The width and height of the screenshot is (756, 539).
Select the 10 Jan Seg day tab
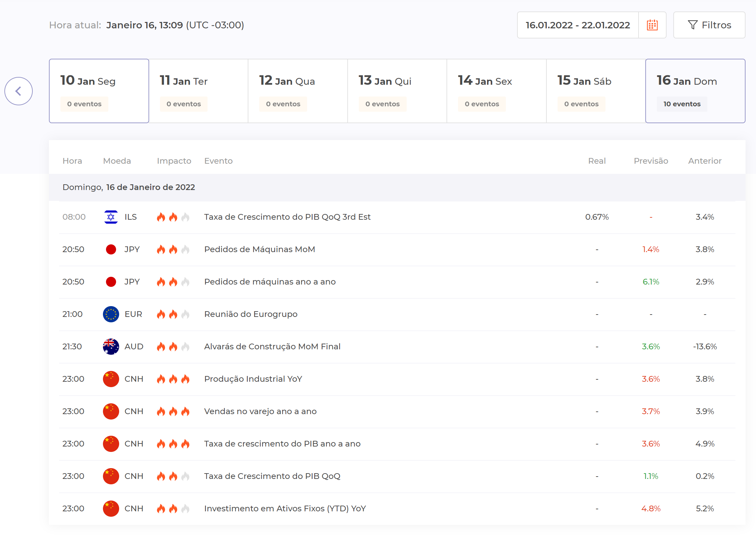[x=99, y=91]
